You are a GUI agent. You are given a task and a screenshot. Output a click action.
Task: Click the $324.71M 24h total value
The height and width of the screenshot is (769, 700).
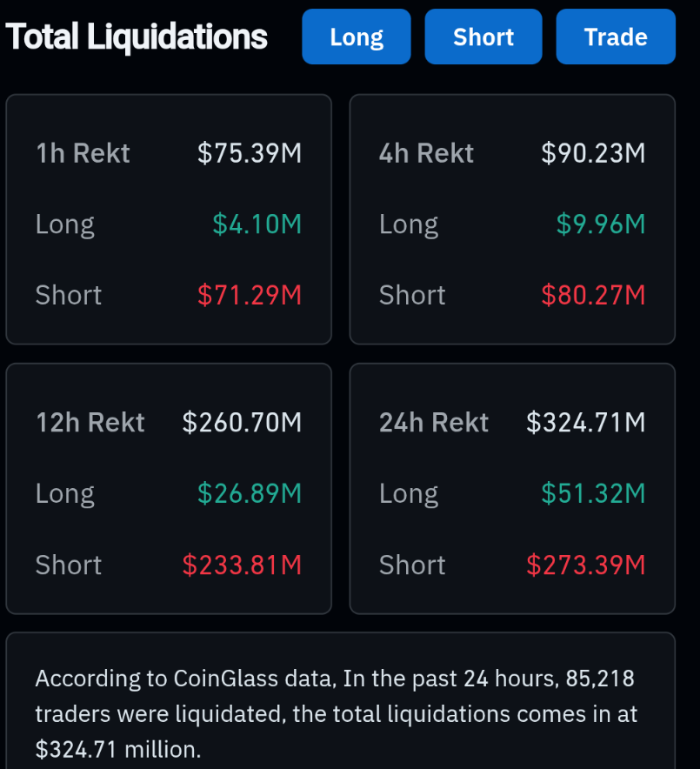tap(586, 423)
